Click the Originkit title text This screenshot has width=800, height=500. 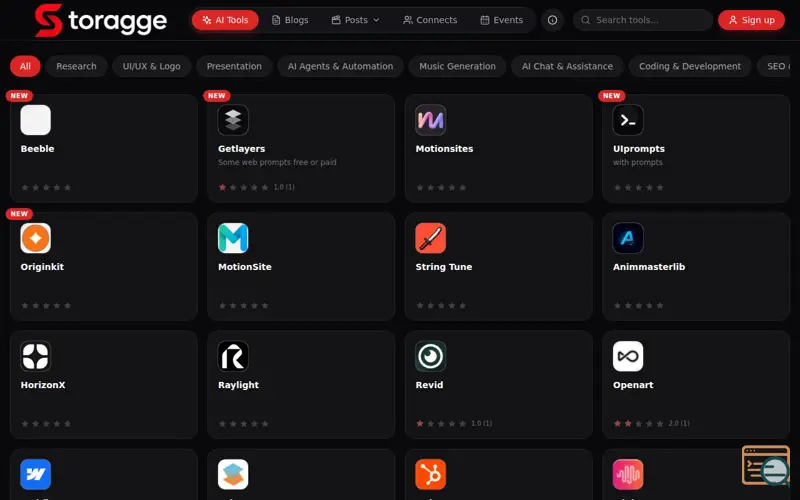pos(42,267)
